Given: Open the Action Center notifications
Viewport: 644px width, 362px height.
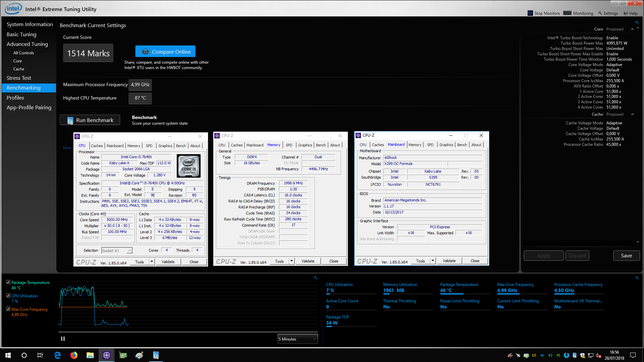Looking at the screenshot, I should (633, 355).
